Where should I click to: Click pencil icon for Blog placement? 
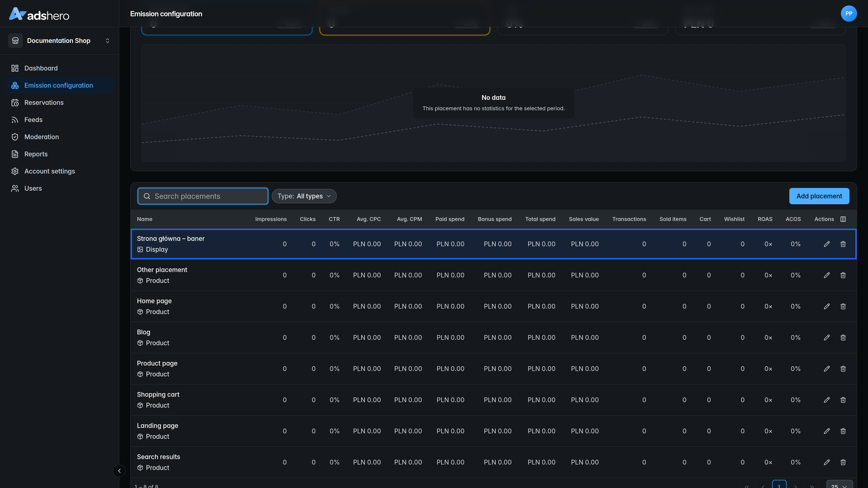coord(827,338)
